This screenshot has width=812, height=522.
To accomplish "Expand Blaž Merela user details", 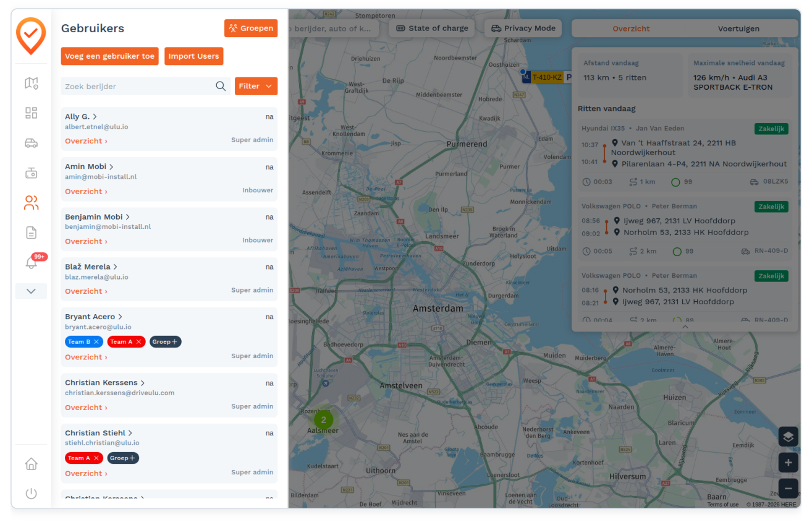I will tap(91, 267).
